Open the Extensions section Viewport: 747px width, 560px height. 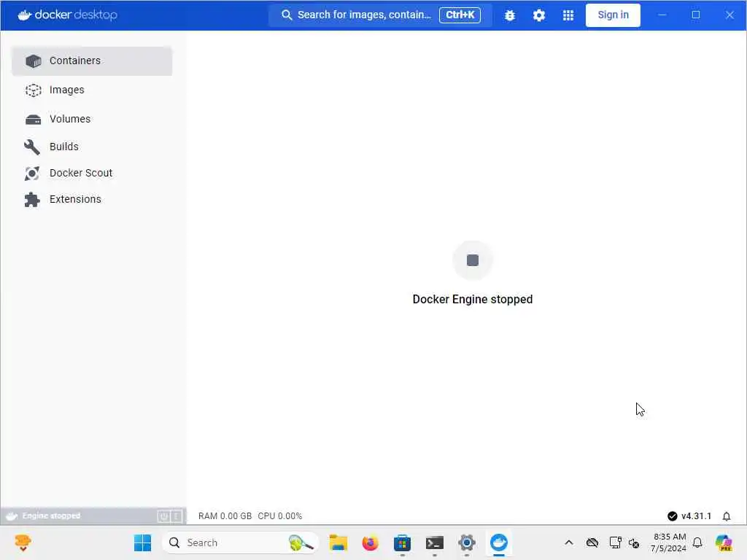92,200
